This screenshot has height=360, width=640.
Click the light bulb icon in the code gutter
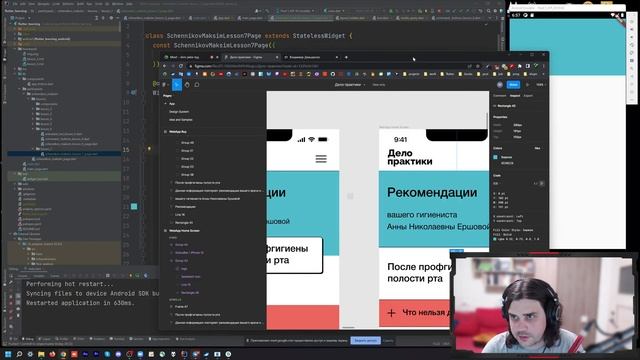tap(149, 149)
